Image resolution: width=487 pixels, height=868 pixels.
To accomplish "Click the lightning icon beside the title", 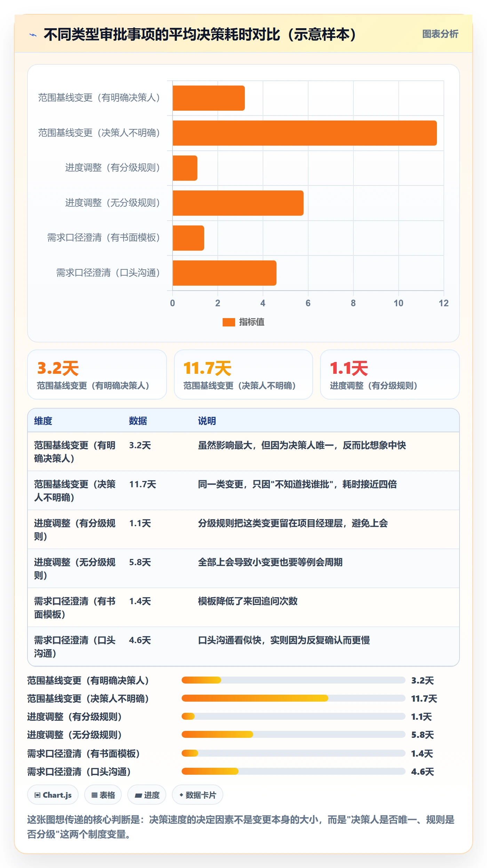I will tap(33, 35).
